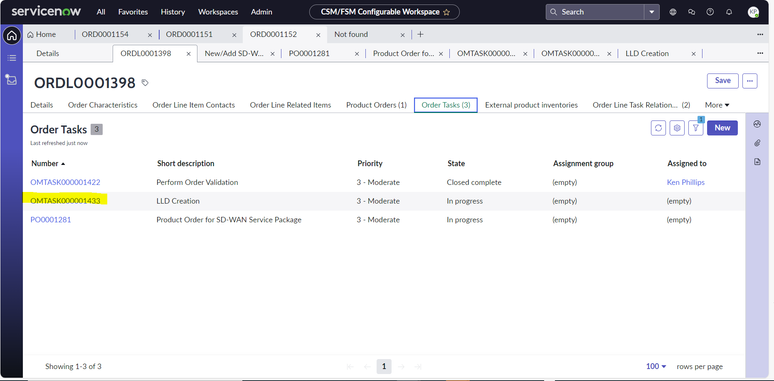
Task: Sort by the Priority column header
Action: (x=370, y=163)
